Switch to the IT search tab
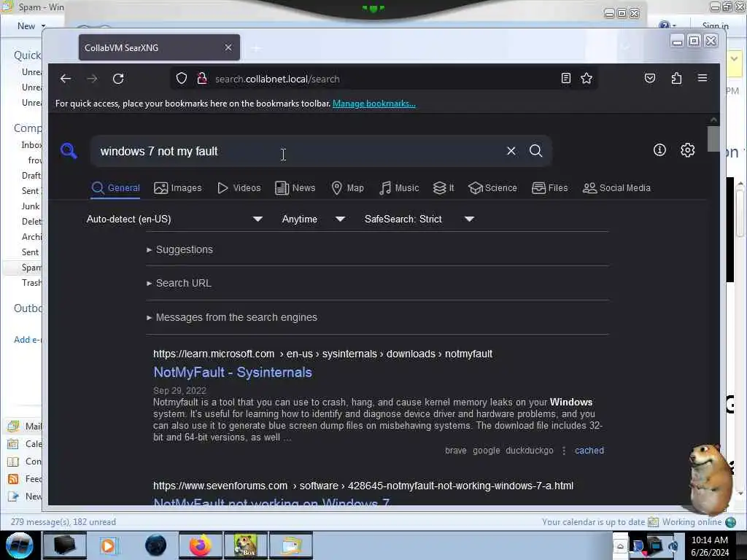The width and height of the screenshot is (747, 560). coord(444,188)
